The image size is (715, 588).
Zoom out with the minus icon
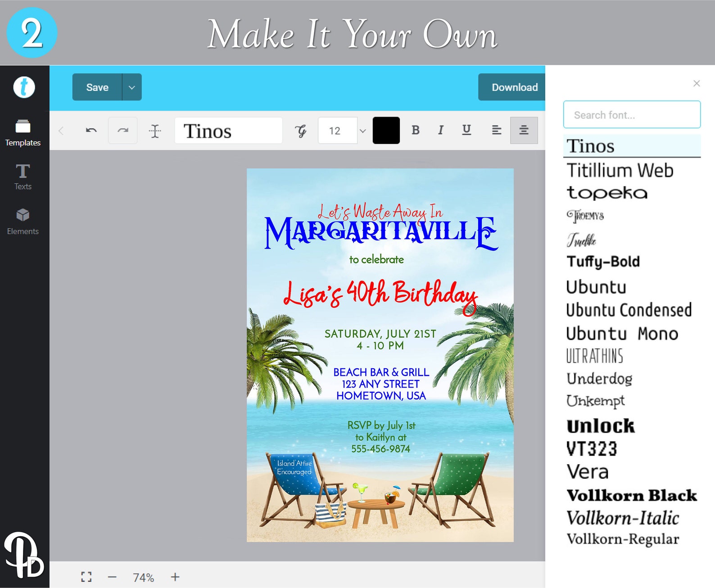[112, 577]
